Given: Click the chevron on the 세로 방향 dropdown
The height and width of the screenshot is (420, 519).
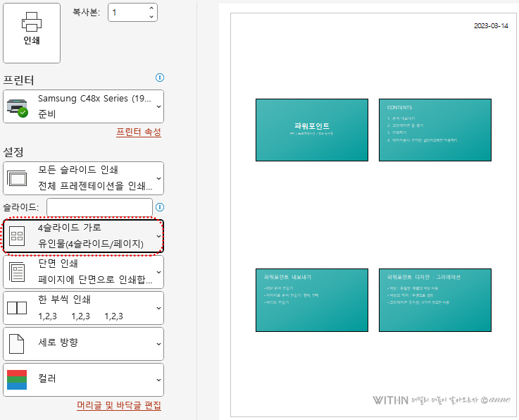Looking at the screenshot, I should 159,344.
